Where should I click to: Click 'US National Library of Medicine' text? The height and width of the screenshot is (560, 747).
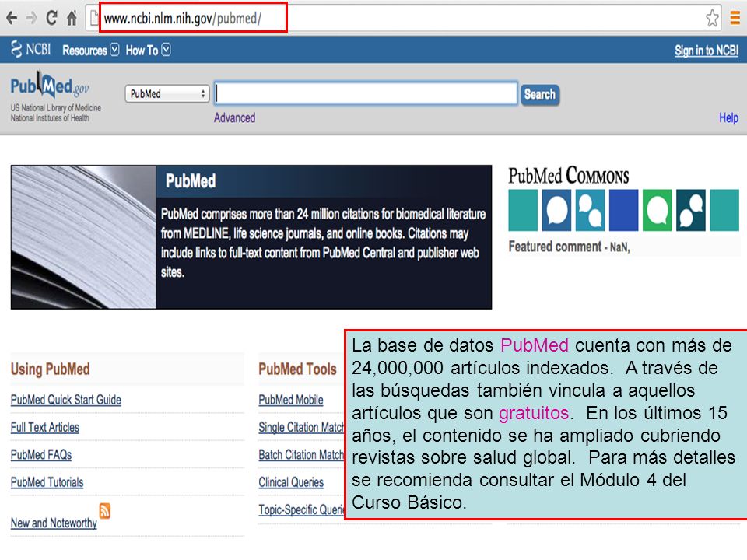pyautogui.click(x=56, y=108)
